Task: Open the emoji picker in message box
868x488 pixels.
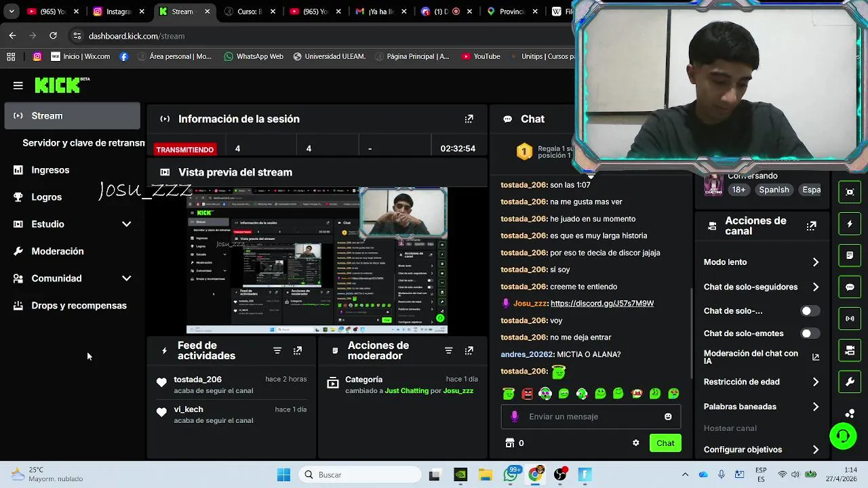Action: (668, 417)
